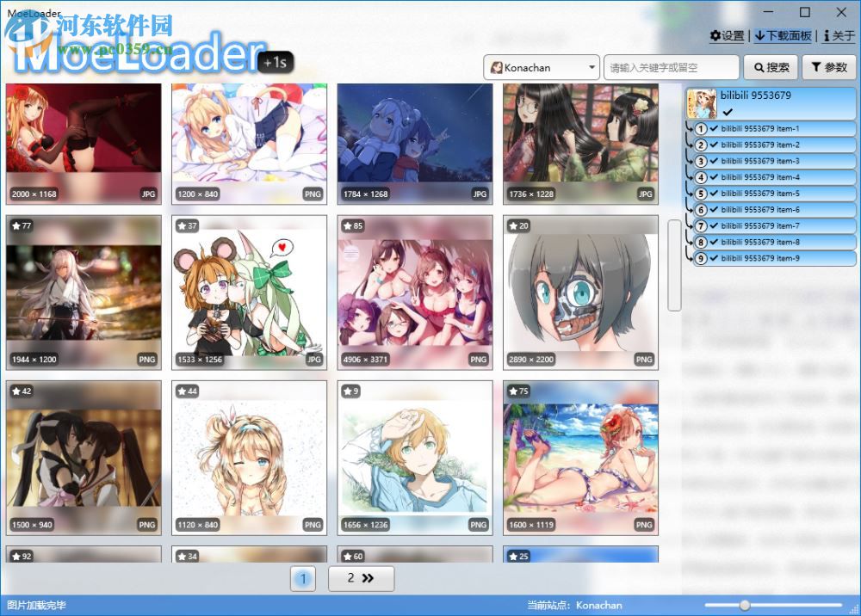The image size is (861, 616).
Task: Click the star 37 score badge
Action: pyautogui.click(x=187, y=225)
